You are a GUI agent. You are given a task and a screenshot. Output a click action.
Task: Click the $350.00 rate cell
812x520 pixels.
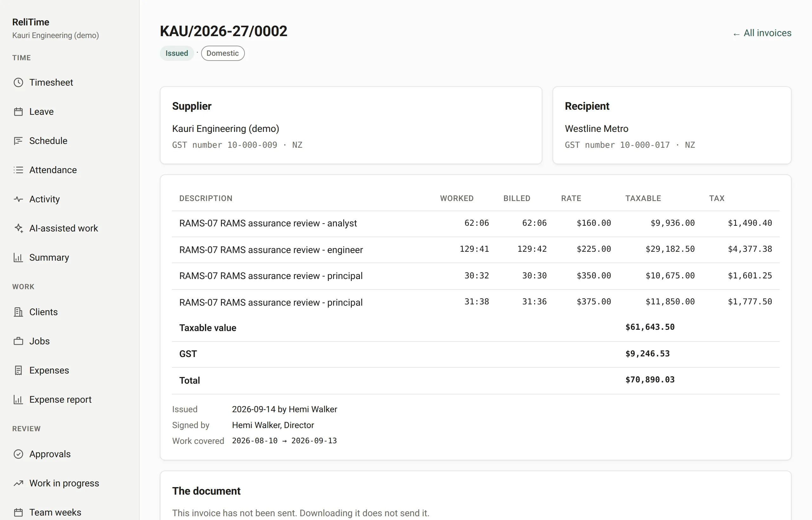click(x=594, y=276)
